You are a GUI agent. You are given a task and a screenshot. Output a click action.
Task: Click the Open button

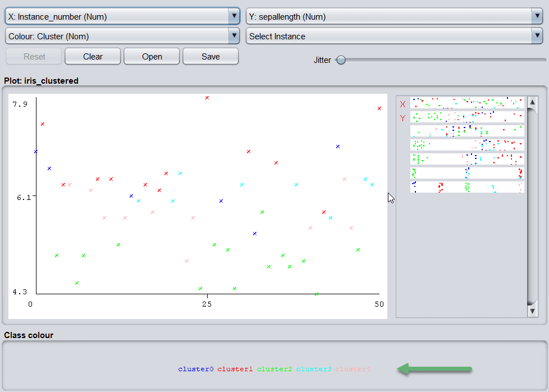coord(152,56)
